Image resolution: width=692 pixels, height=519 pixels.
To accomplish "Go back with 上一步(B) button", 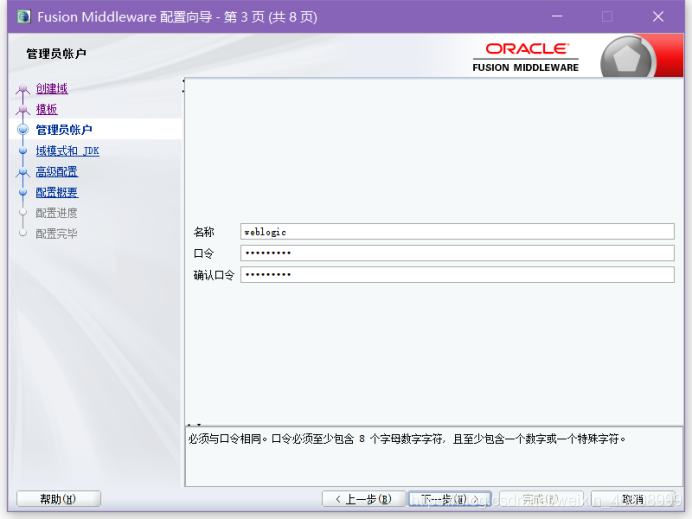I will tap(364, 499).
